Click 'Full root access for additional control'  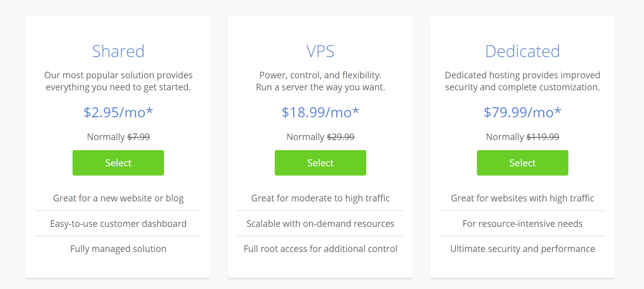(320, 249)
